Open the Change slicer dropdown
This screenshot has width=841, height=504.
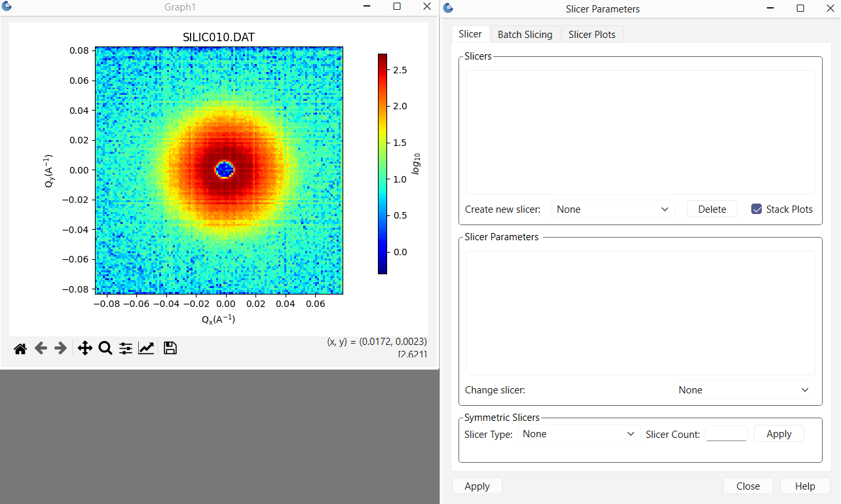coord(744,390)
